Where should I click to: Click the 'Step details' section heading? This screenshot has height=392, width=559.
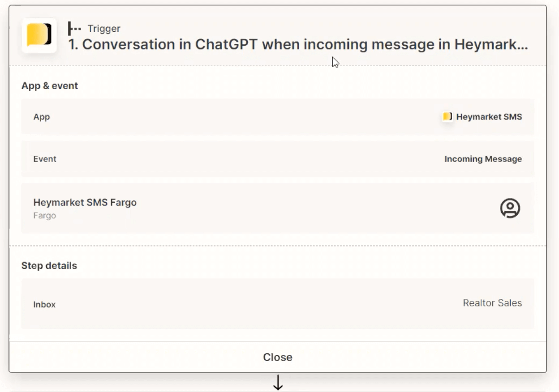coord(49,266)
